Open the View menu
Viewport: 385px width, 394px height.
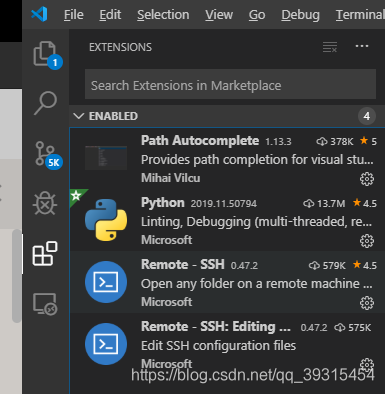point(219,15)
